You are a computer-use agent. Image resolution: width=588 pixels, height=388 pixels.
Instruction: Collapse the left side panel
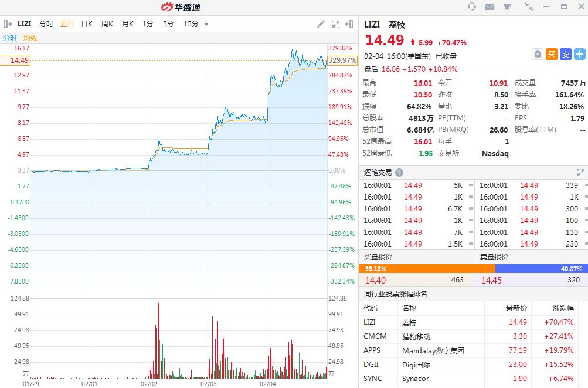[x=8, y=24]
